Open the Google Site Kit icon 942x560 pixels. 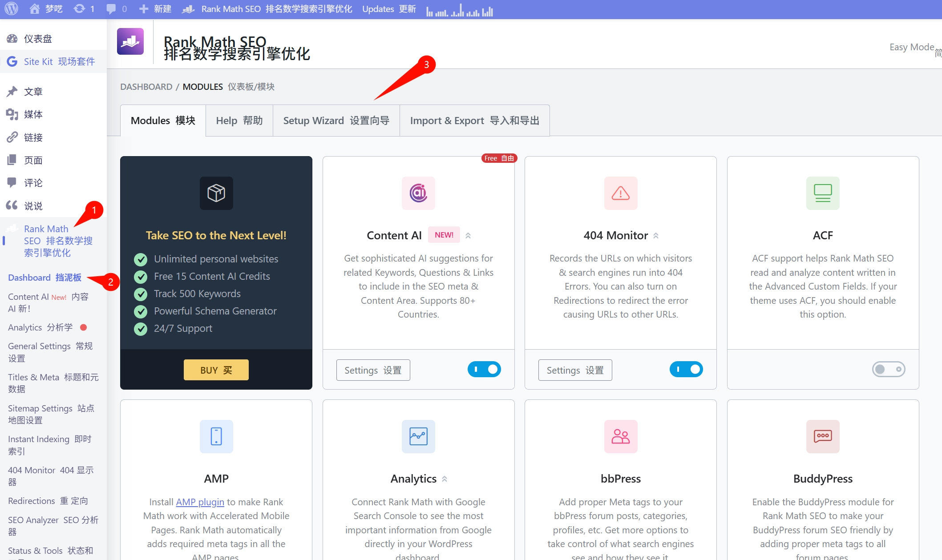point(12,61)
